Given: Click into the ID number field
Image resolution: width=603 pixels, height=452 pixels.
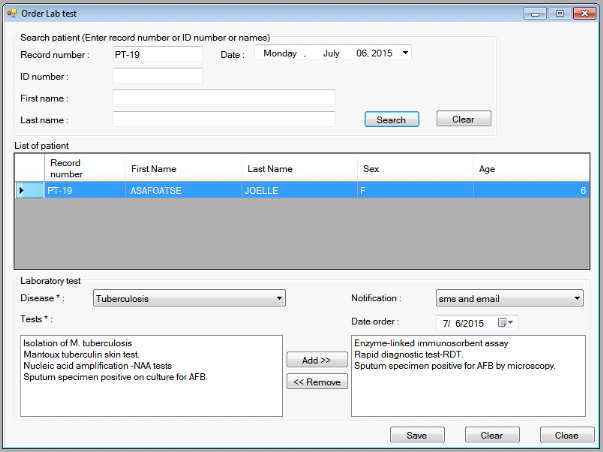Looking at the screenshot, I should point(157,76).
